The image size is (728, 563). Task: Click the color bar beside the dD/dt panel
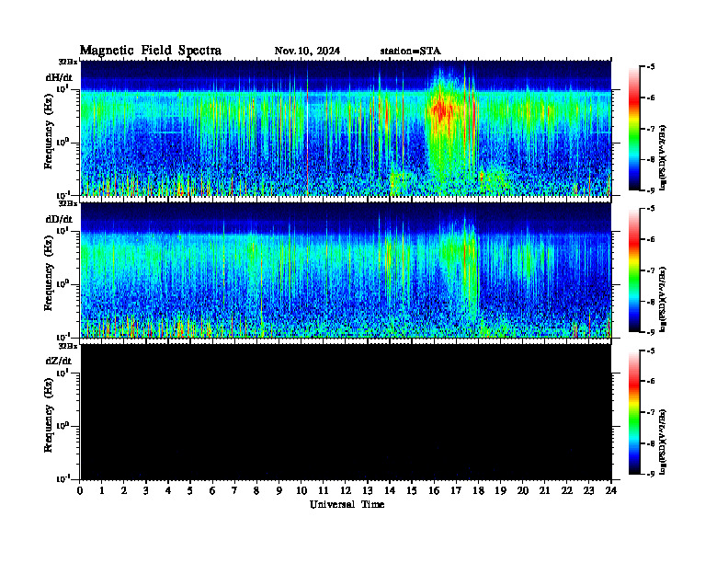(634, 270)
